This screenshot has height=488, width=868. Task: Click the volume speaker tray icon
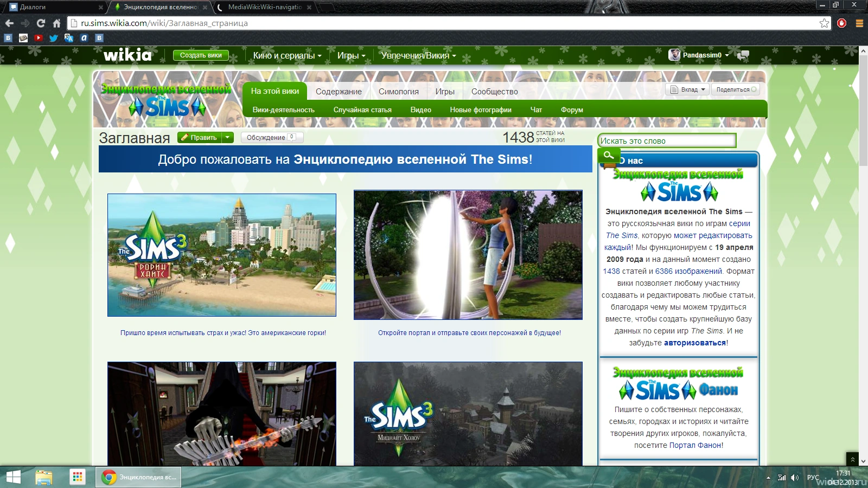point(795,478)
